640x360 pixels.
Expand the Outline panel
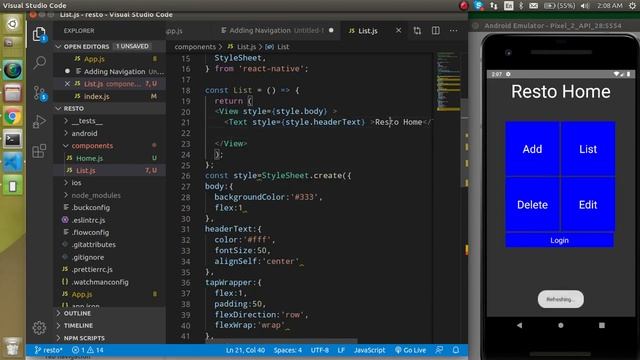click(109, 313)
